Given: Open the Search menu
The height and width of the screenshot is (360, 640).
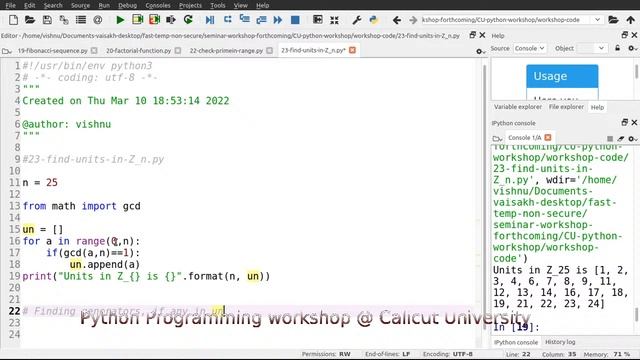Looking at the screenshot, I should (x=53, y=5).
